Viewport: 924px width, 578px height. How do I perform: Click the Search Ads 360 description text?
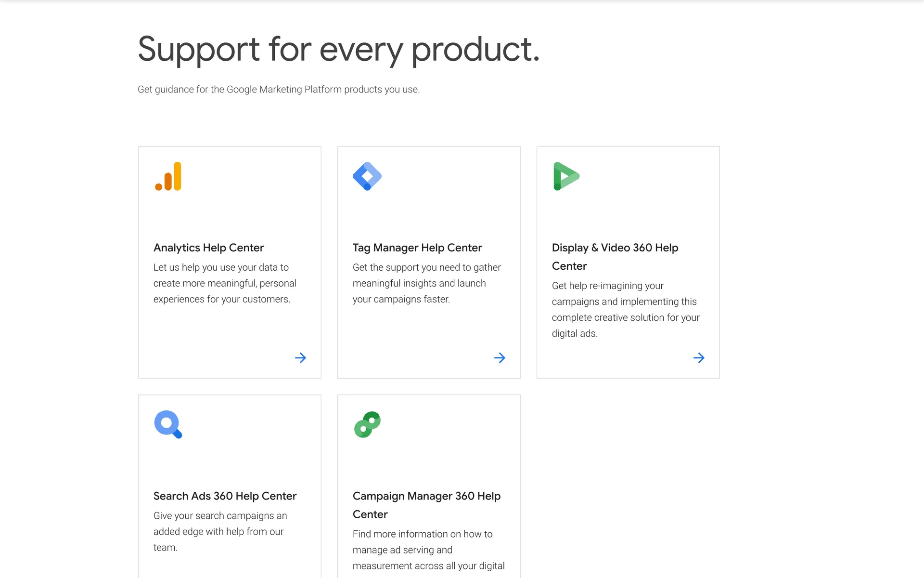pos(220,531)
